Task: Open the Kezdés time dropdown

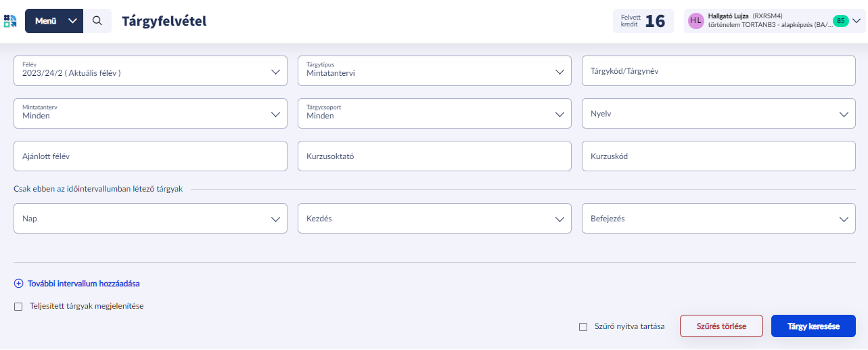Action: pyautogui.click(x=434, y=219)
